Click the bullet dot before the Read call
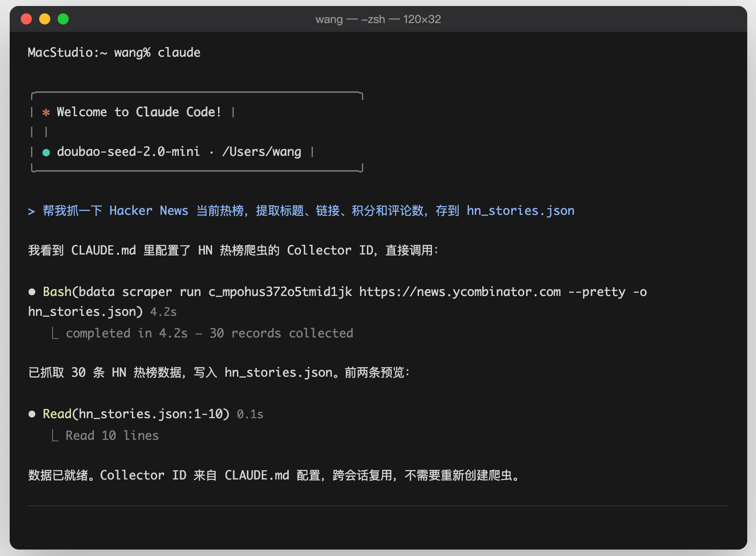The width and height of the screenshot is (756, 556). coord(32,414)
